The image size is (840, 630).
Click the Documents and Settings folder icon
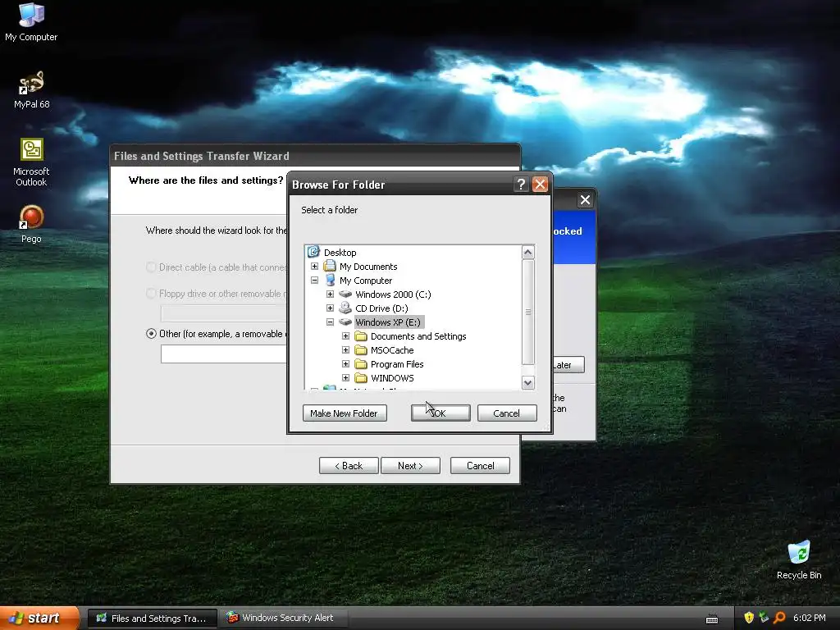click(x=361, y=336)
